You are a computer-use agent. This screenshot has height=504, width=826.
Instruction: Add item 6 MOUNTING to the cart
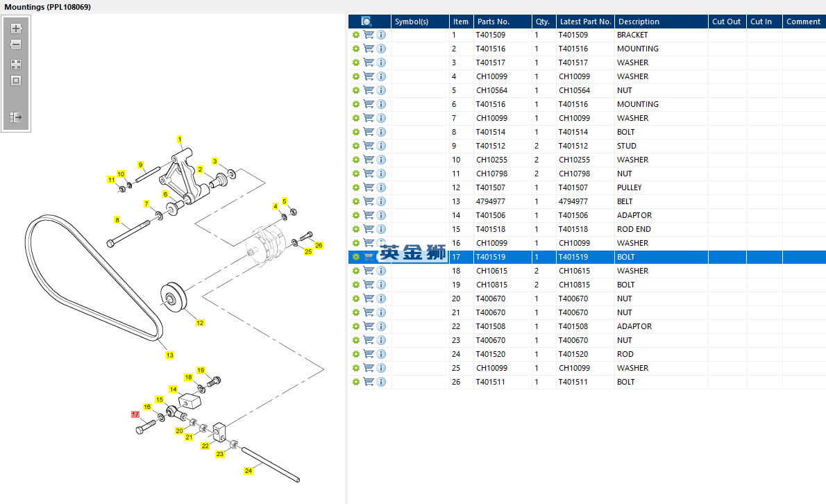click(369, 104)
